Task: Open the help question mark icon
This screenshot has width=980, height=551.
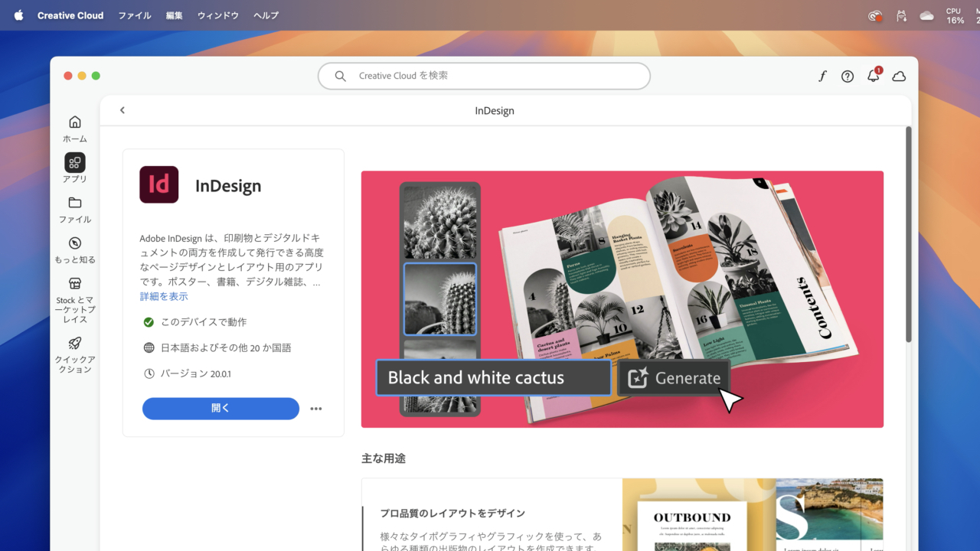Action: coord(848,77)
